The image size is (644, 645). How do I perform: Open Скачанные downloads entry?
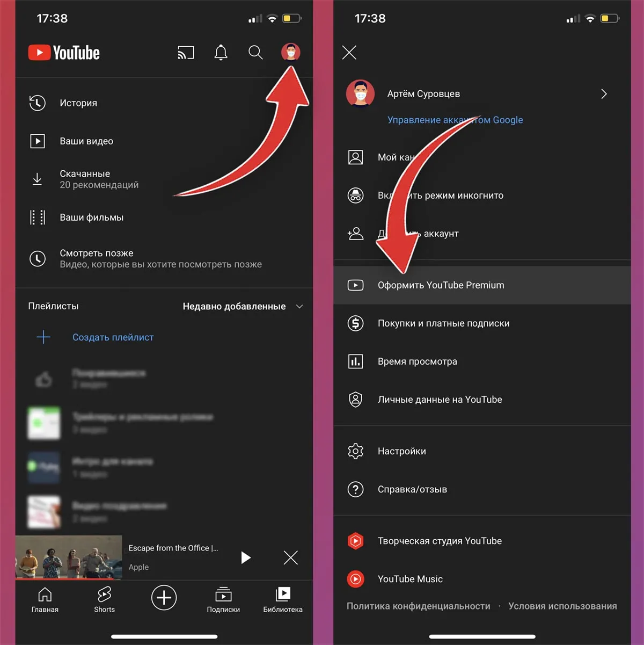(x=164, y=179)
